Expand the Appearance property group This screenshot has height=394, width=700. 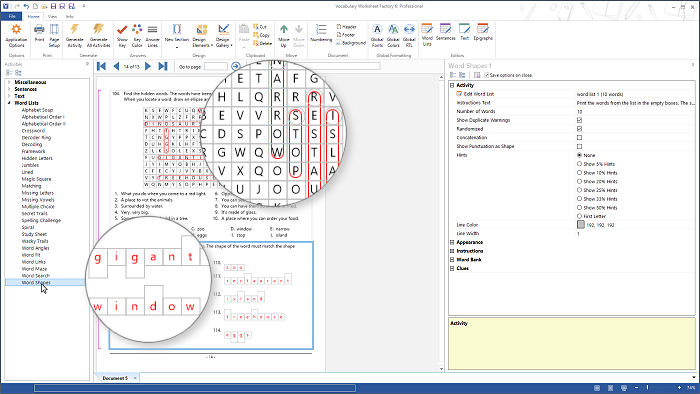tap(452, 242)
